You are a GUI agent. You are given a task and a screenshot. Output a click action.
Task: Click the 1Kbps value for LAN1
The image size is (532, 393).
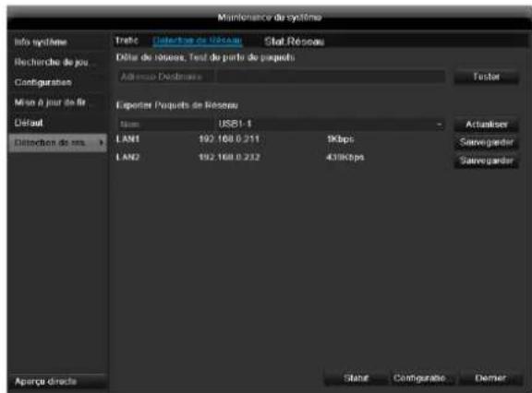pyautogui.click(x=340, y=139)
